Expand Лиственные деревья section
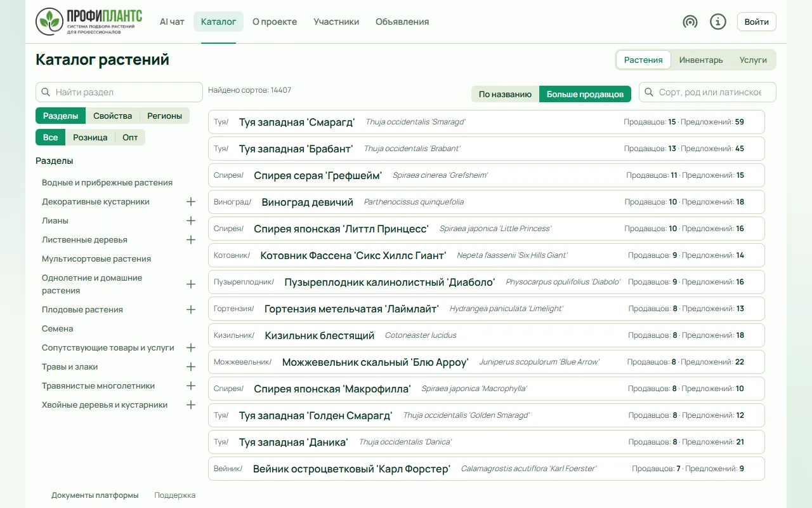 coord(191,239)
